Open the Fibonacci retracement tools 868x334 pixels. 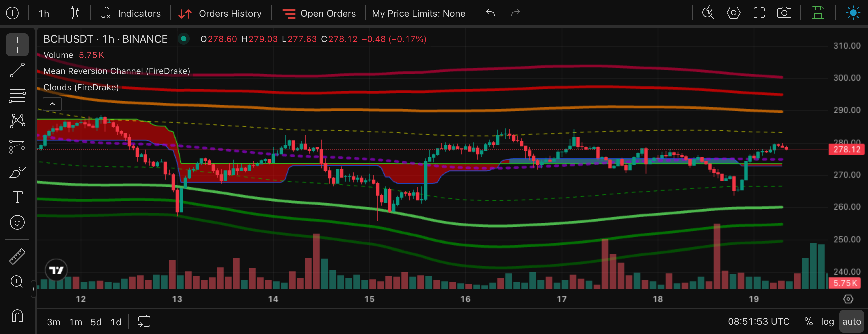(x=17, y=96)
